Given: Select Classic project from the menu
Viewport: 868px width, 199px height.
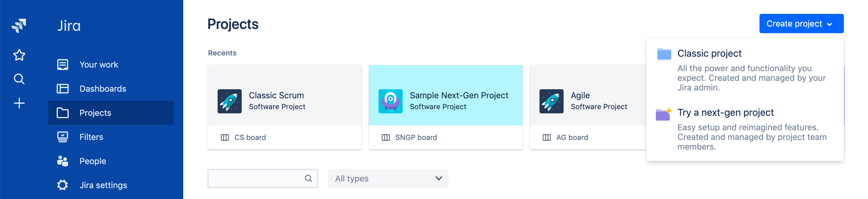Looking at the screenshot, I should coord(709,54).
